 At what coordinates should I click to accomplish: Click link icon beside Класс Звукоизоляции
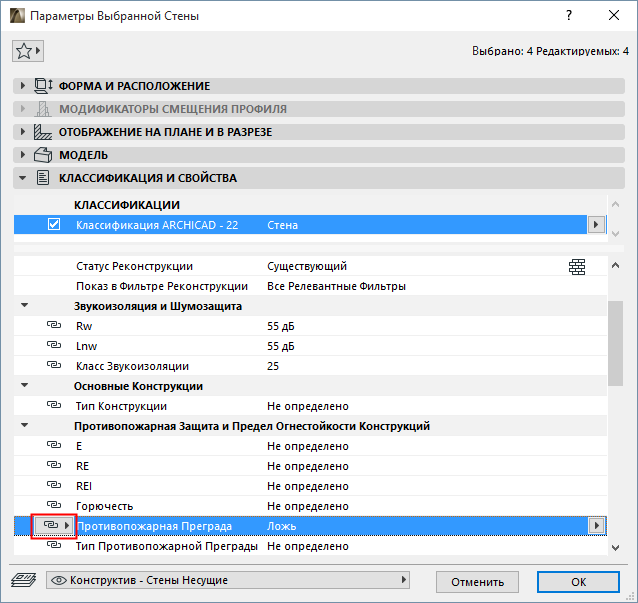tap(54, 365)
